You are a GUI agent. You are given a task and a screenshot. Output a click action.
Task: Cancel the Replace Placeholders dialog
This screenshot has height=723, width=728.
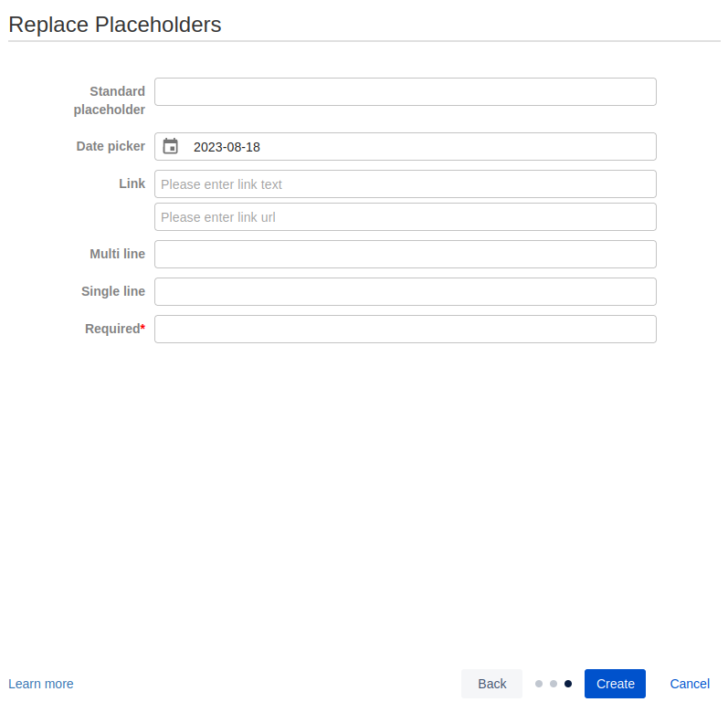point(690,684)
